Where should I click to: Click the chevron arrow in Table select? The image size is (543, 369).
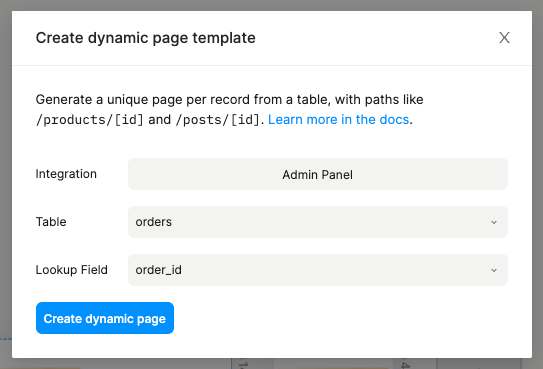494,222
